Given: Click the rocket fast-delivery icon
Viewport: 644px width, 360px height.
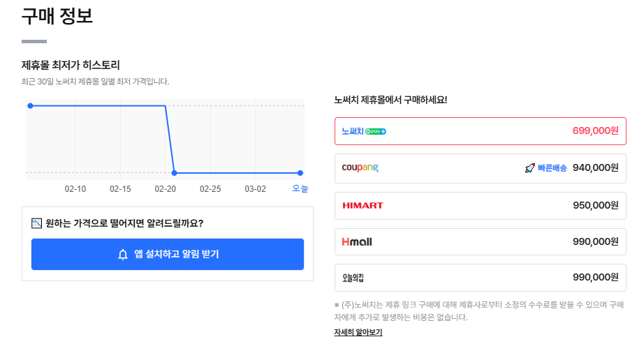Looking at the screenshot, I should point(530,168).
